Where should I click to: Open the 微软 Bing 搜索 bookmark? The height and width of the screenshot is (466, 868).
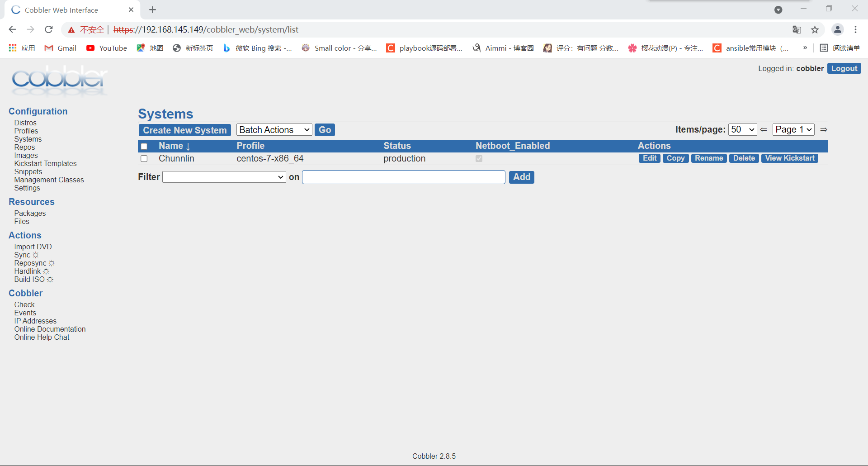tap(258, 48)
